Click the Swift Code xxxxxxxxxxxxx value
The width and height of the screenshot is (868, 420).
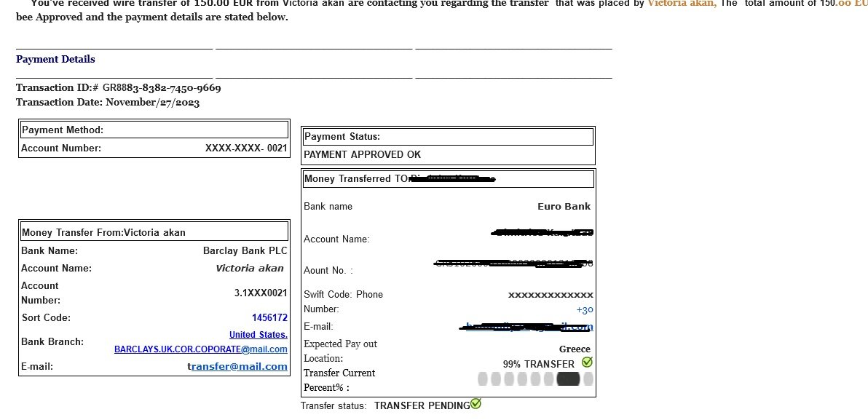[x=551, y=295]
